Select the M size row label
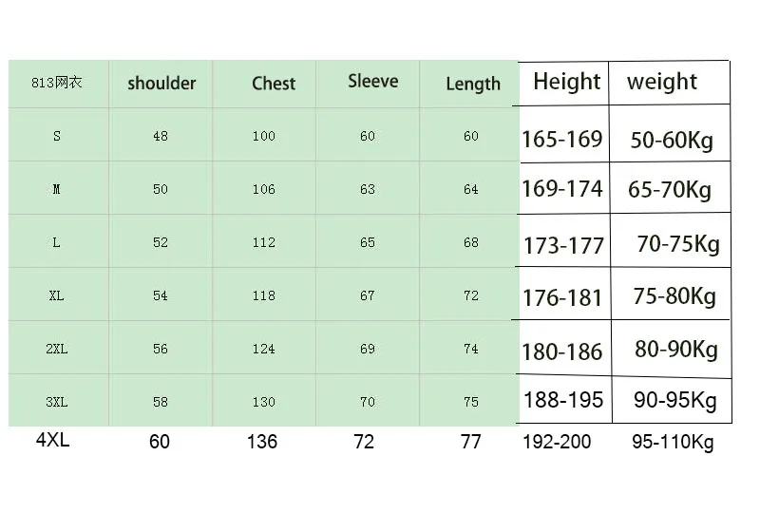The height and width of the screenshot is (532, 760). tap(57, 189)
